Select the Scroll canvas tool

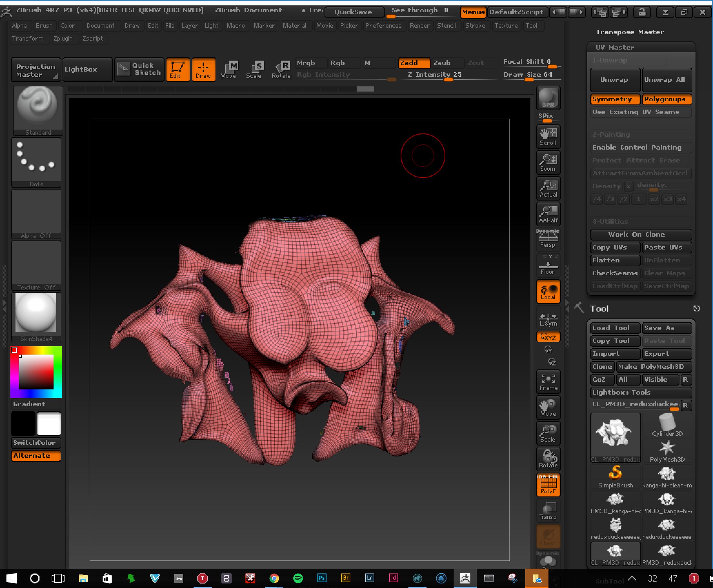[x=548, y=137]
